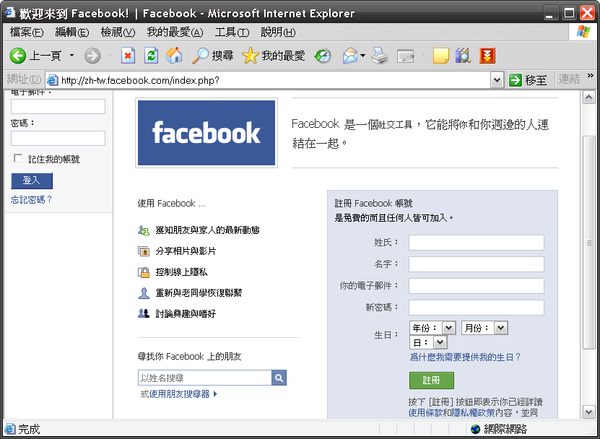The width and height of the screenshot is (600, 439).
Task: Expand the address bar URL dropdown
Action: (x=497, y=80)
